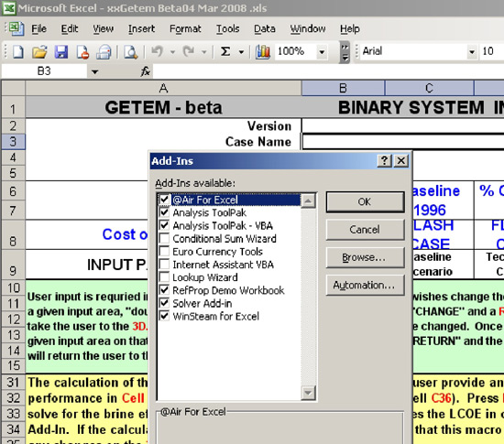Click the toolbar options chevron
This screenshot has height=444, width=504.
click(x=345, y=52)
